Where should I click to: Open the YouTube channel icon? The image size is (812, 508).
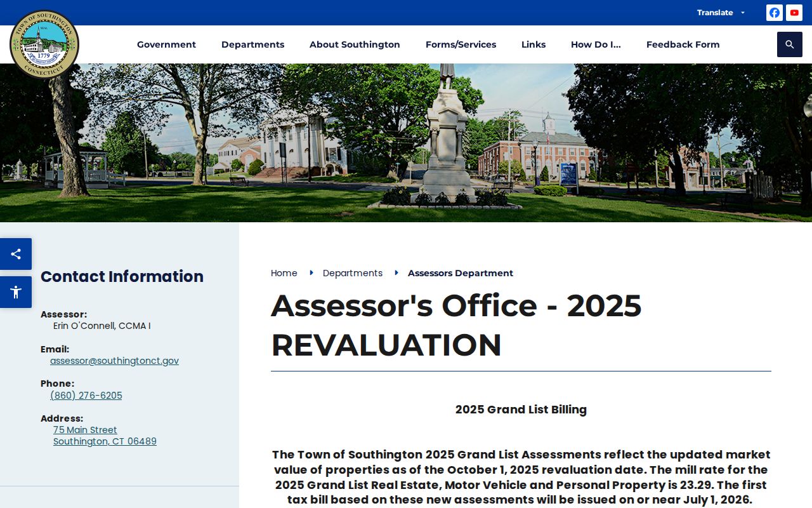point(794,13)
